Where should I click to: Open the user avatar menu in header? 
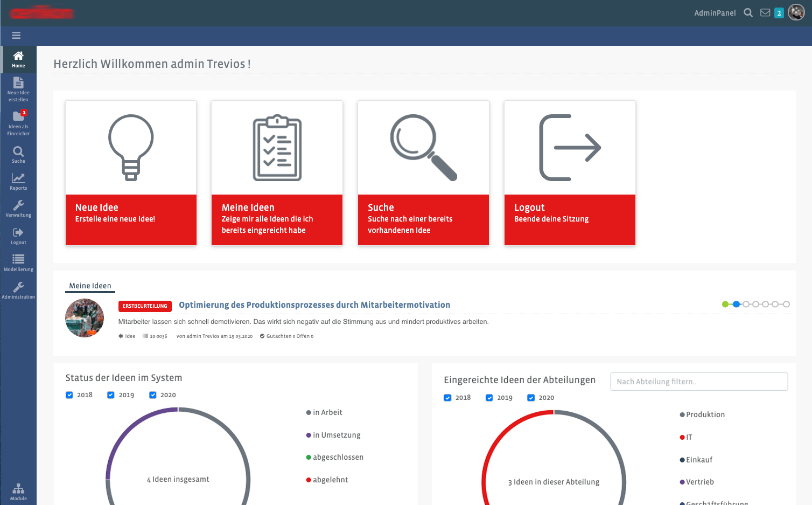pyautogui.click(x=796, y=12)
